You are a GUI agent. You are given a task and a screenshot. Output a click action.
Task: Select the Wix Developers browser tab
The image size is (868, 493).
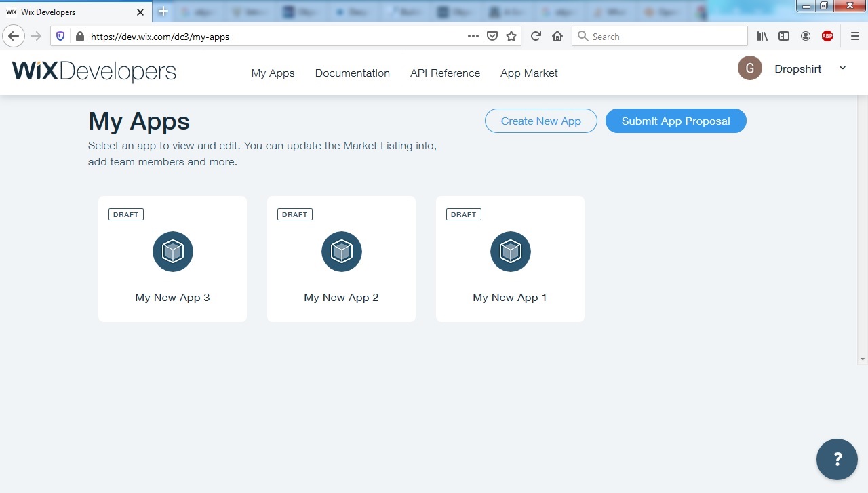pos(76,12)
